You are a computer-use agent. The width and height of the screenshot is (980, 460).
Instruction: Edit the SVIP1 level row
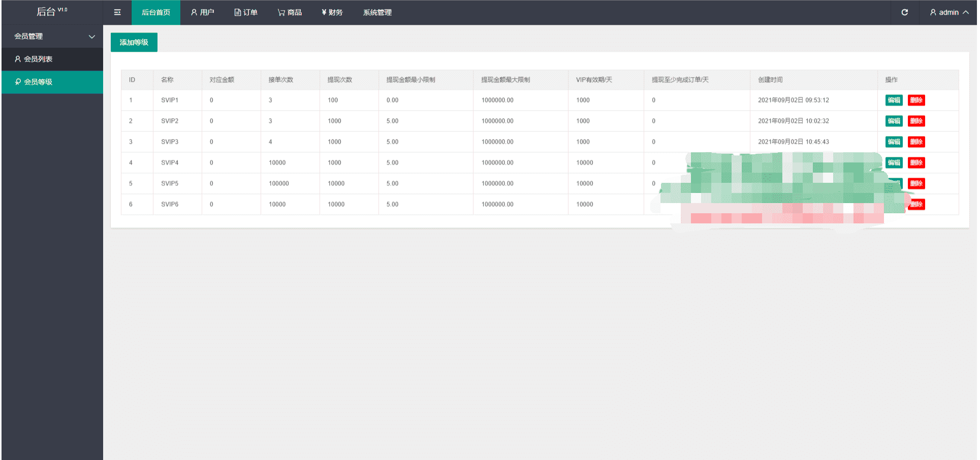coord(894,101)
